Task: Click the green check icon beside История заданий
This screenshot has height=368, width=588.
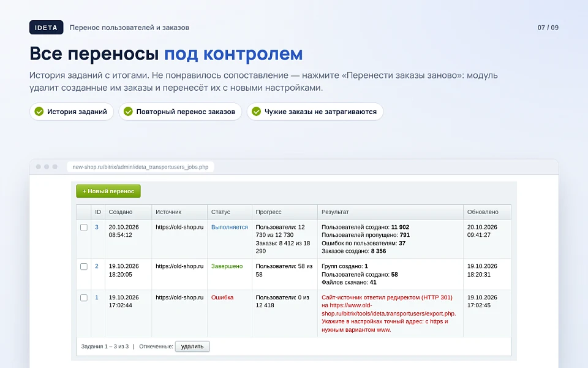Action: pos(39,112)
